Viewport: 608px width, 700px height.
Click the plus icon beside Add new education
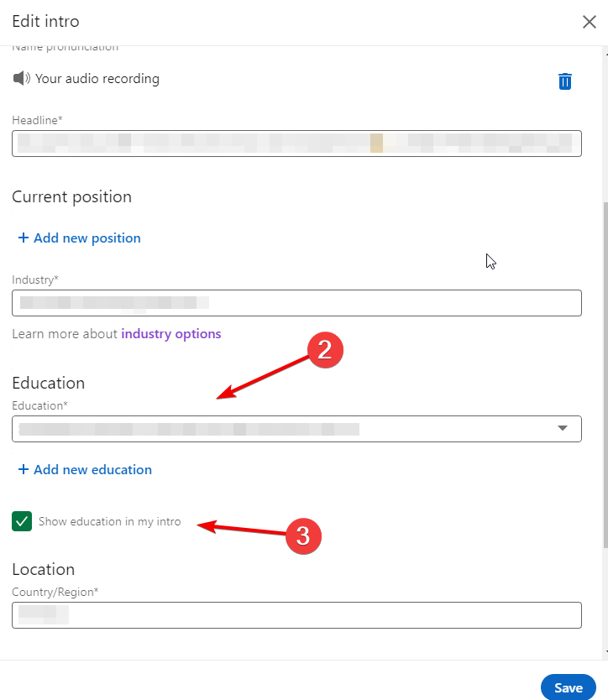tap(24, 470)
